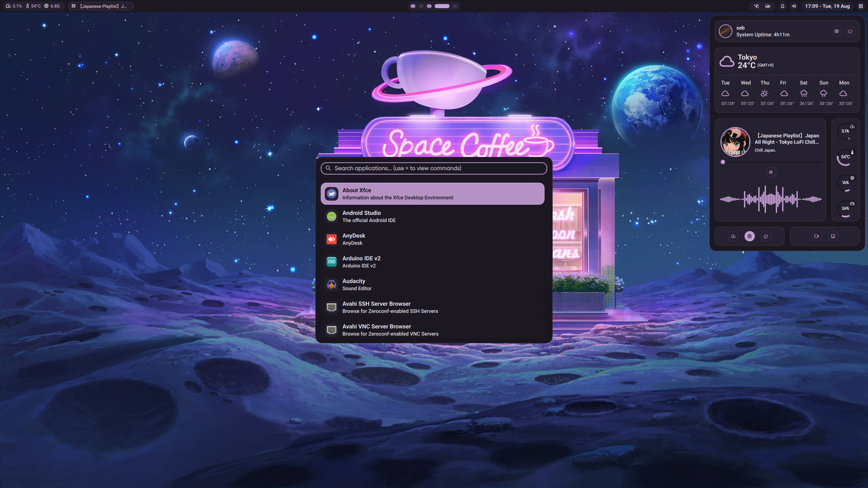Viewport: 868px width, 488px height.
Task: Open the screen recorder camera icon
Action: (x=816, y=236)
